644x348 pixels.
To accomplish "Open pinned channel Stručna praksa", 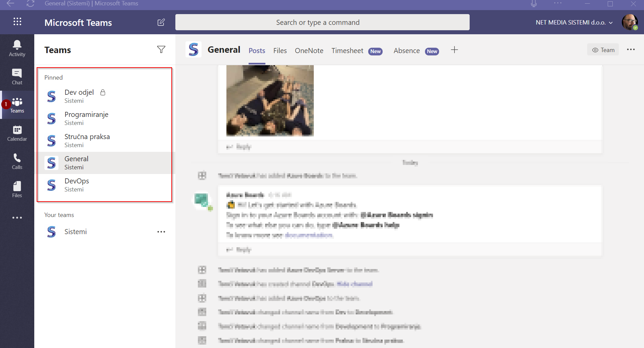I will coord(104,141).
